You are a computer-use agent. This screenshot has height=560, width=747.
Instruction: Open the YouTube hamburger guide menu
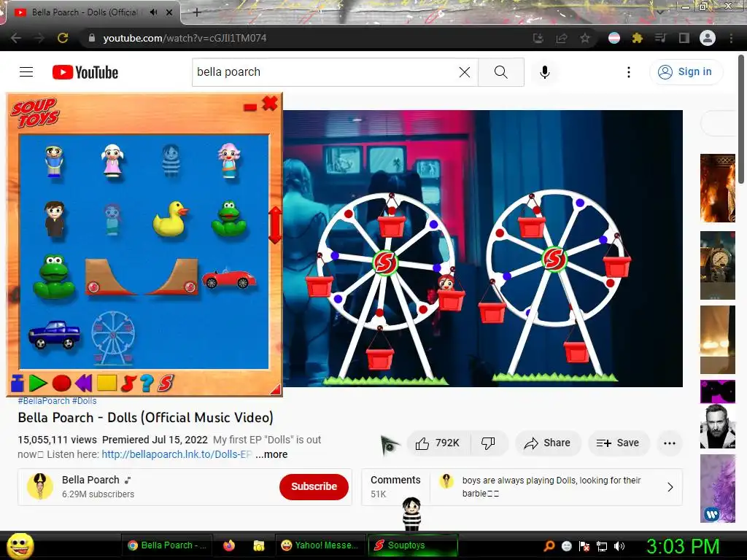pyautogui.click(x=26, y=72)
